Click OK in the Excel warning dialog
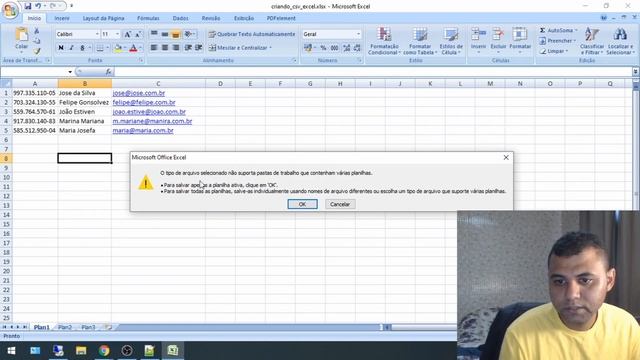The image size is (640, 360). tap(302, 204)
